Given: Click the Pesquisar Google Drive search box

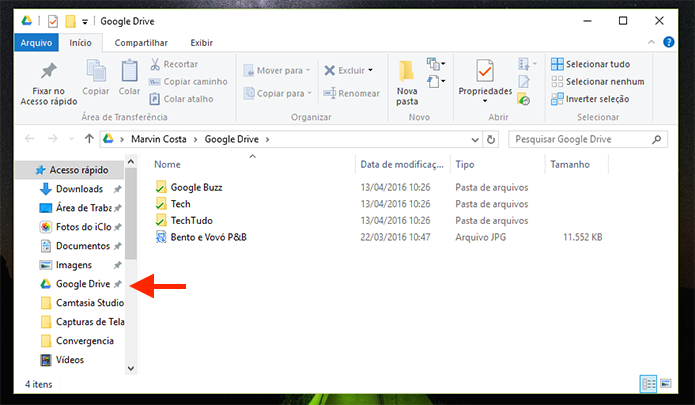Looking at the screenshot, I should [x=588, y=140].
